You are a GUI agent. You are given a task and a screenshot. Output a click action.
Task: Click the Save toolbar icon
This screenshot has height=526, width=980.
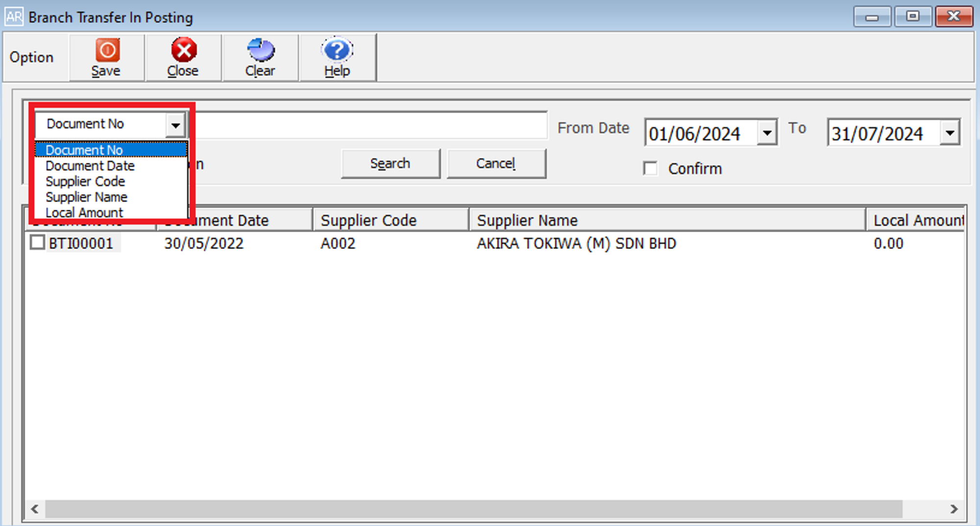click(x=106, y=57)
